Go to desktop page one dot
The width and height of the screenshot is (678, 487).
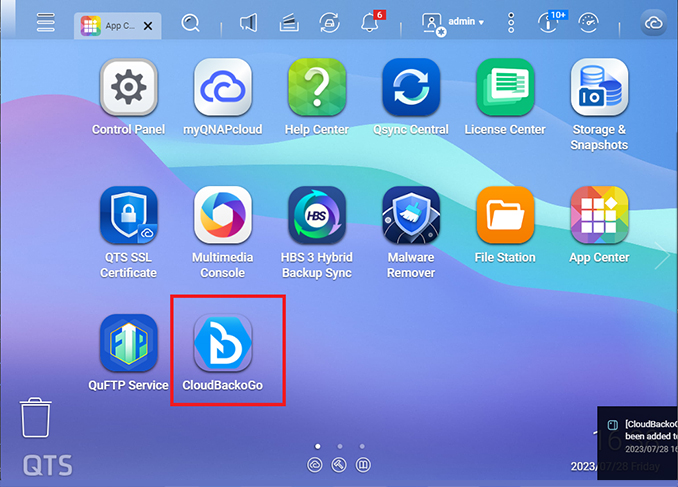pos(318,446)
